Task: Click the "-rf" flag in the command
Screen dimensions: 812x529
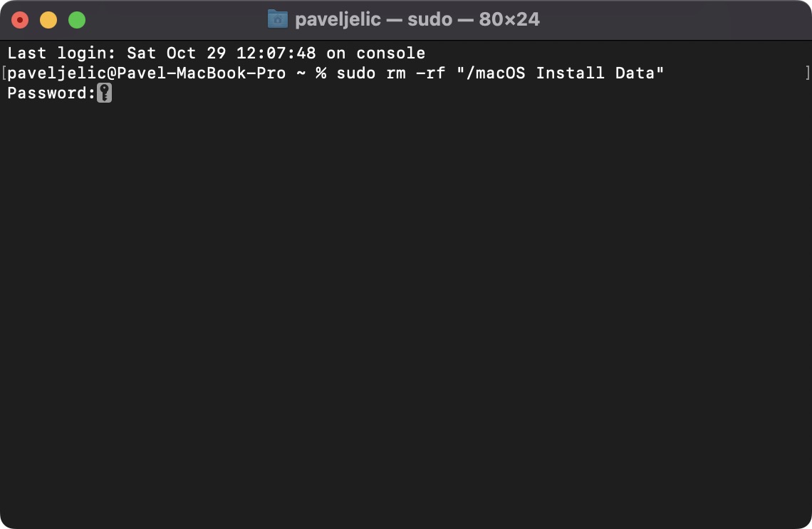Action: click(430, 73)
